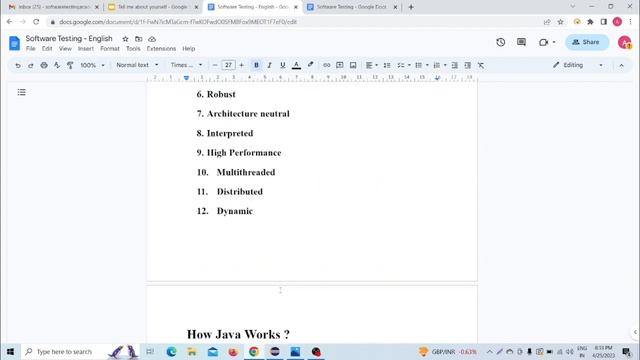This screenshot has width=640, height=360.
Task: Open the highlight color picker
Action: click(x=310, y=65)
